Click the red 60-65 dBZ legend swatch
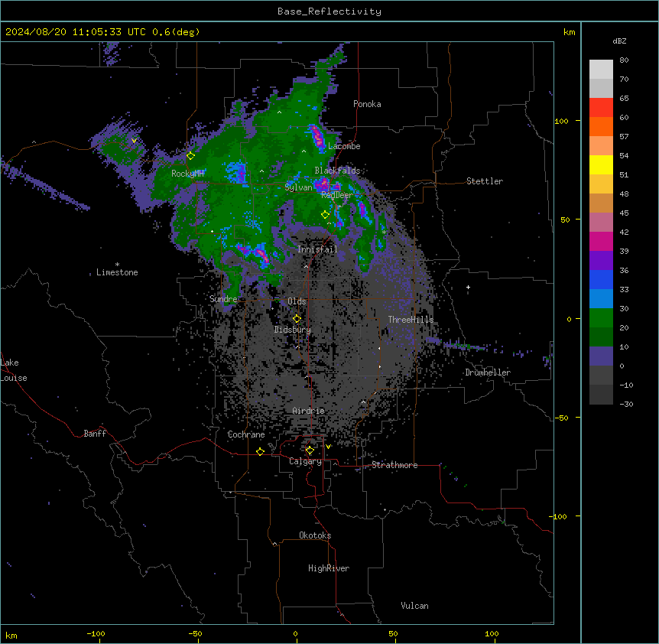Image resolution: width=659 pixels, height=644 pixels. pos(601,108)
